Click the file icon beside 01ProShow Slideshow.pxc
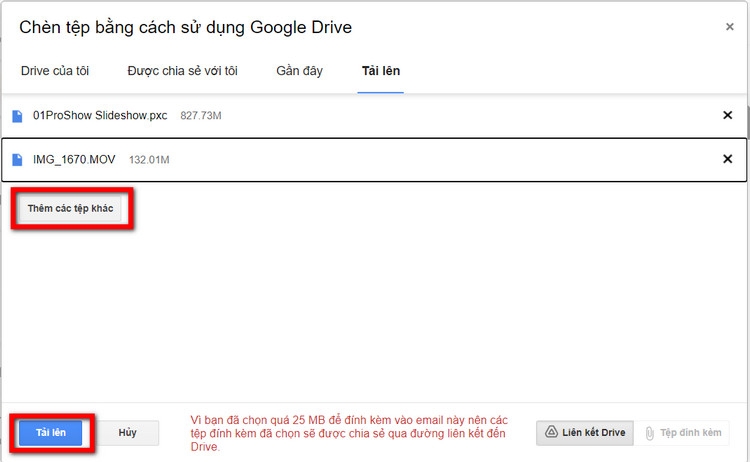Image resolution: width=750 pixels, height=462 pixels. point(17,116)
